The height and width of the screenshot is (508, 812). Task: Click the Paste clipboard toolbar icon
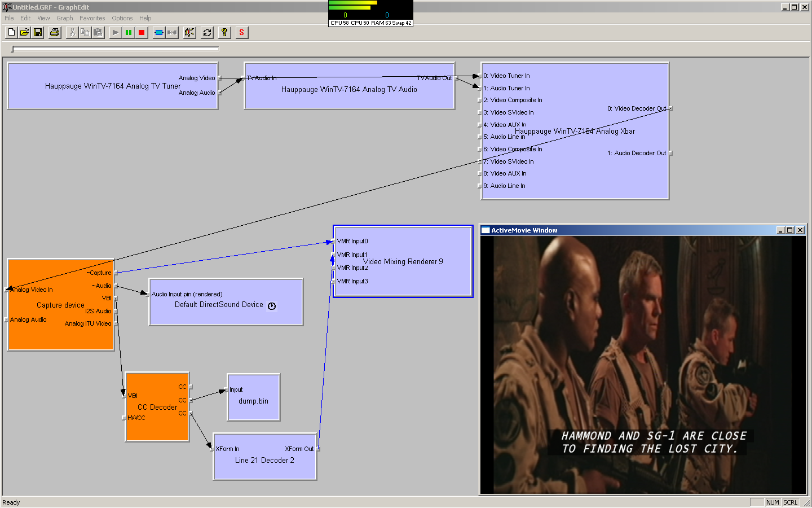(x=98, y=32)
